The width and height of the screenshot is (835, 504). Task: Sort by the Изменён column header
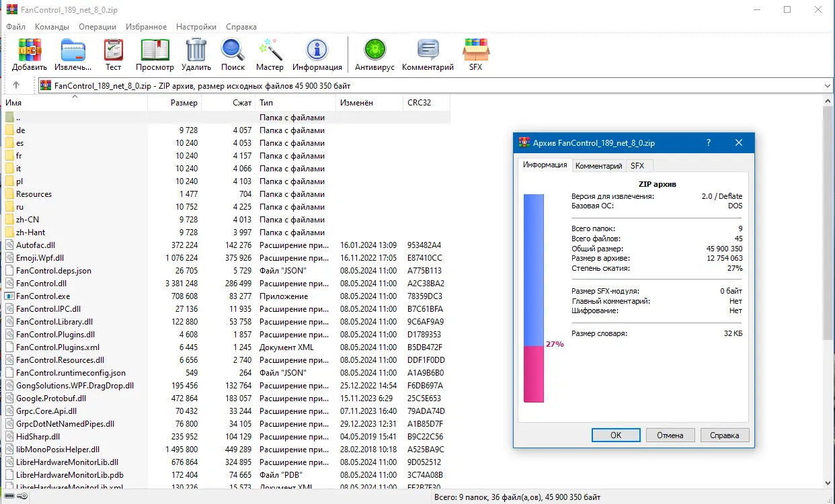pos(369,103)
